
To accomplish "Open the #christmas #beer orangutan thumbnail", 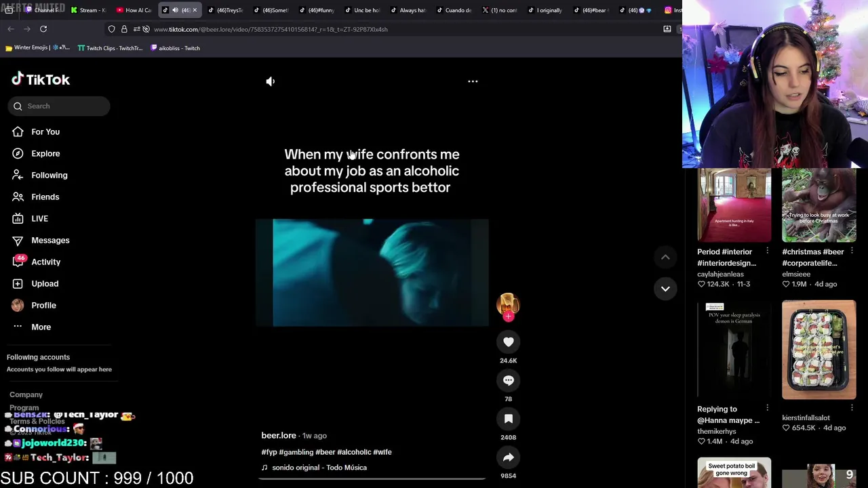I will 819,205.
